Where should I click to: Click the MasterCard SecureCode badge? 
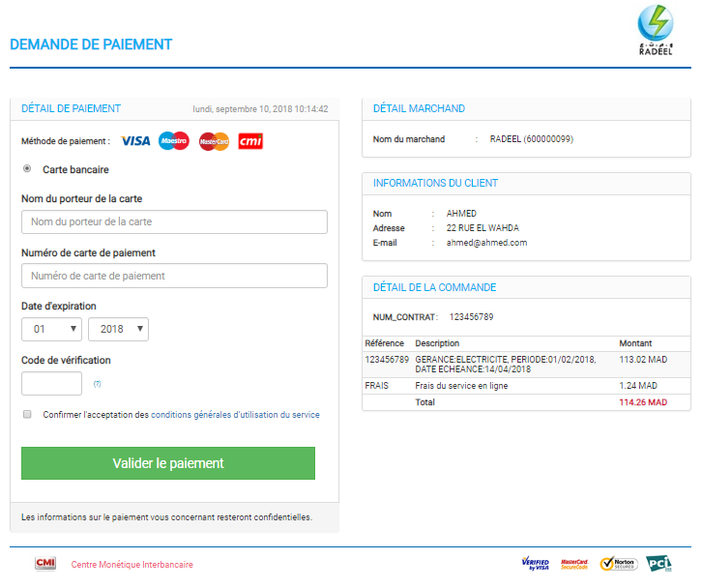[574, 563]
